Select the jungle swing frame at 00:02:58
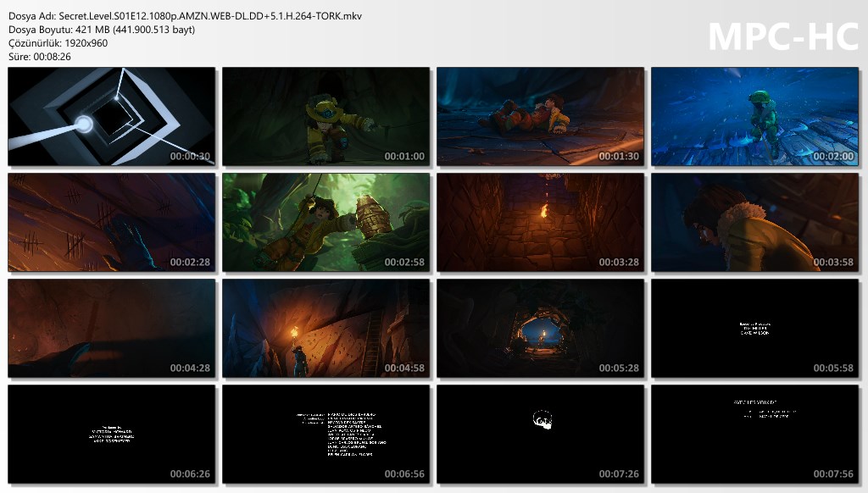 coord(326,223)
